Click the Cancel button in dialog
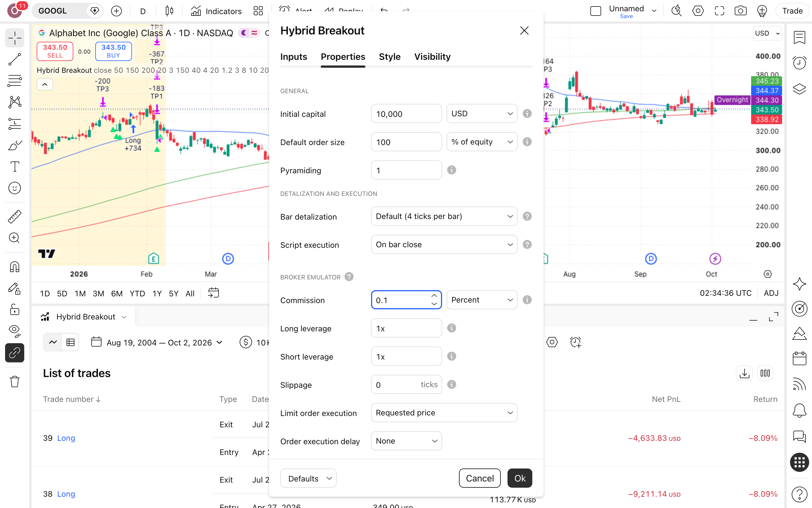Screen dimensions: 812x508 [480, 478]
